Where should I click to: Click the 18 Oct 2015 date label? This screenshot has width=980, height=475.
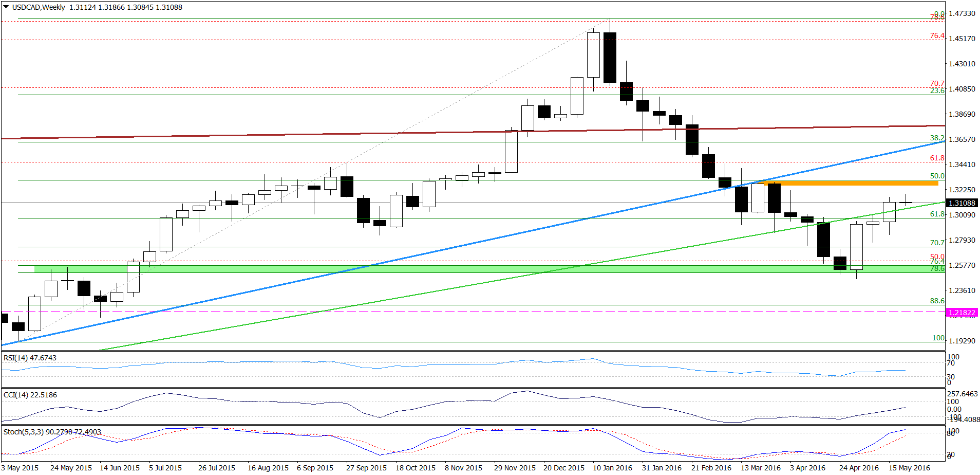click(416, 468)
